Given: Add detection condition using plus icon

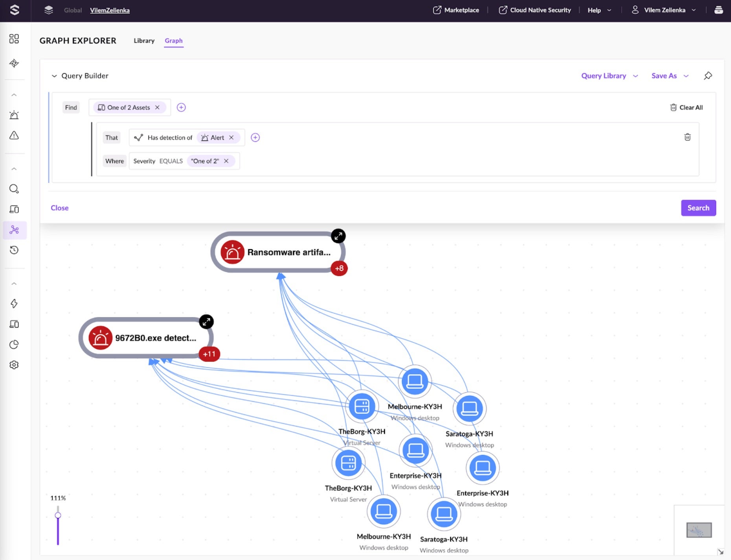Looking at the screenshot, I should tap(255, 137).
